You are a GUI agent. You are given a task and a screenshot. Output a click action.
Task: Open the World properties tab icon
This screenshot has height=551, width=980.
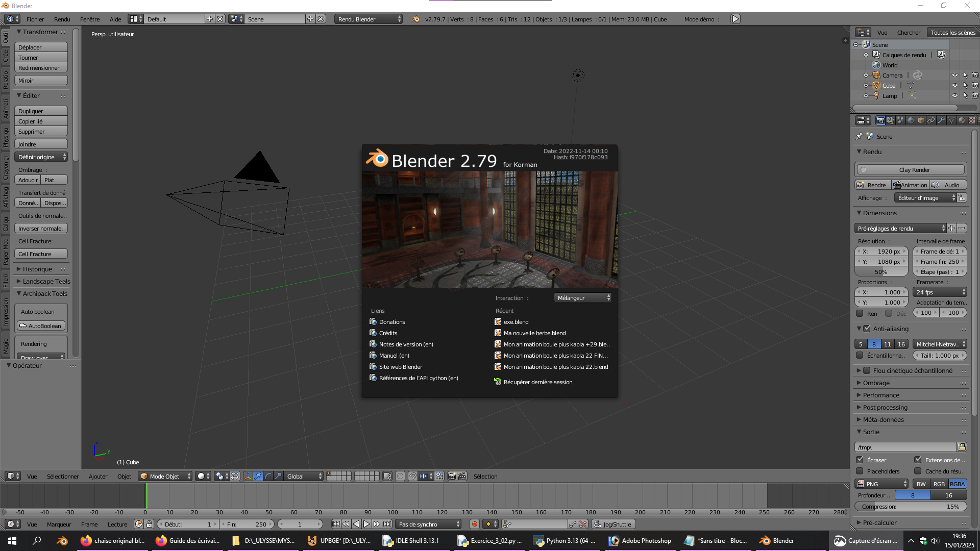(x=911, y=120)
